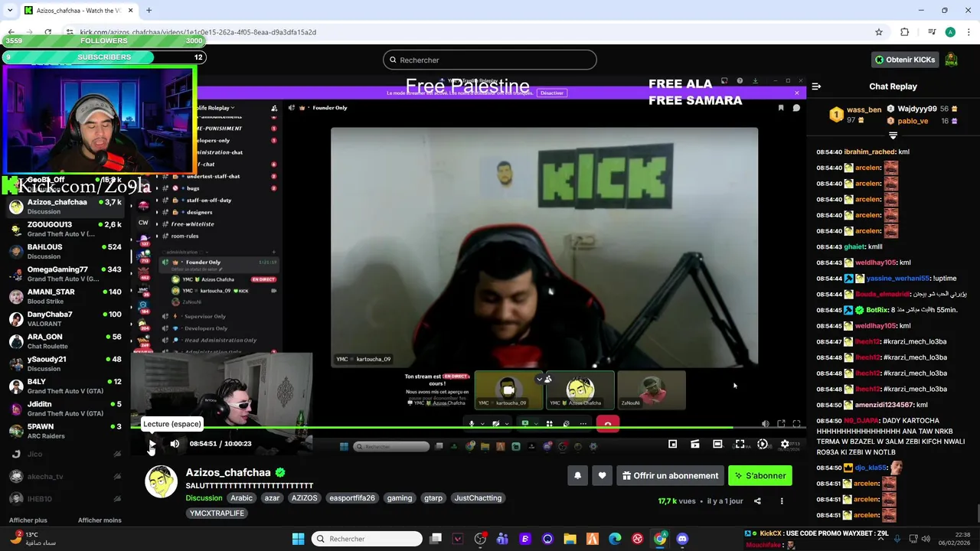Expand the chat leaderboard chevron
980x551 pixels.
(x=893, y=135)
